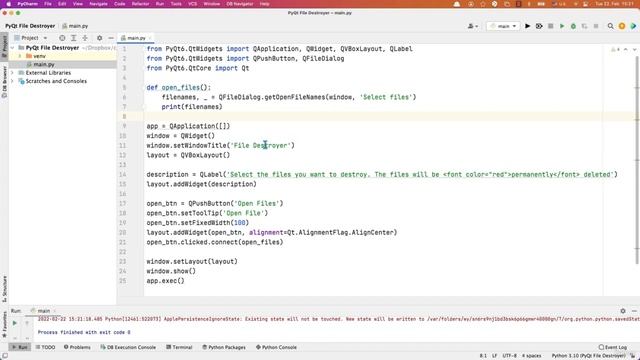Open Search Everywhere magnifier icon
640x360 pixels.
coord(610,26)
